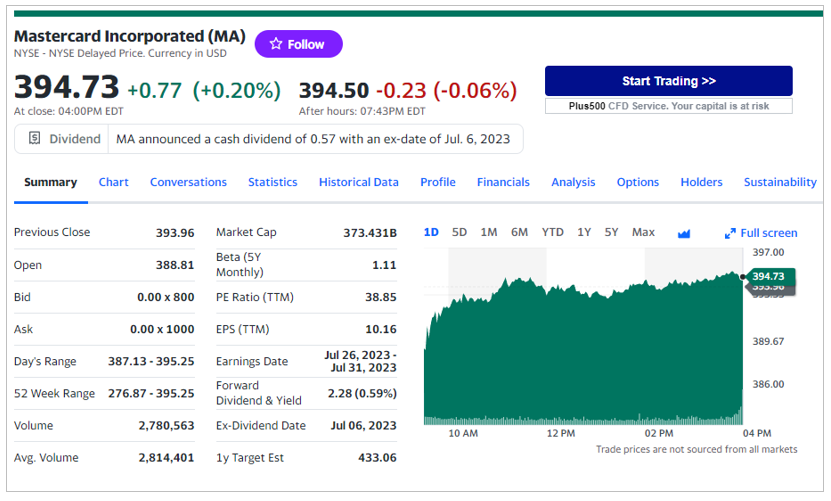Open the Sustainability tab
Image resolution: width=831 pixels, height=501 pixels.
(780, 182)
